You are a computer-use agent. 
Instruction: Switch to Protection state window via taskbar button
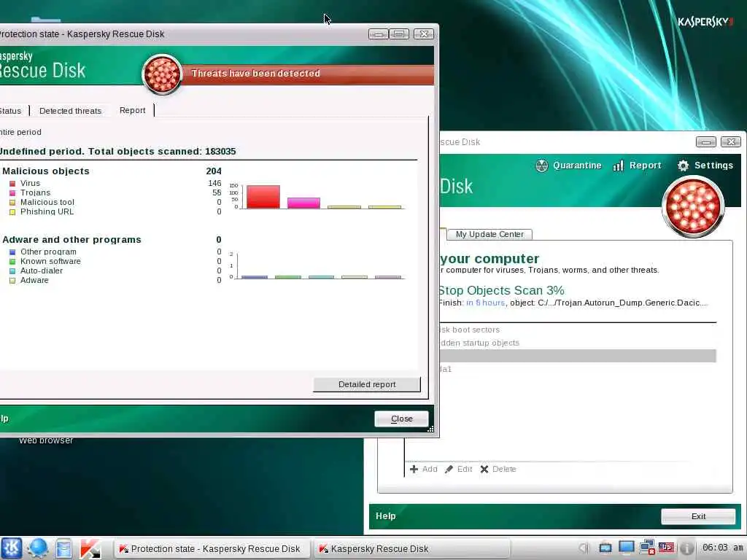[x=211, y=548]
